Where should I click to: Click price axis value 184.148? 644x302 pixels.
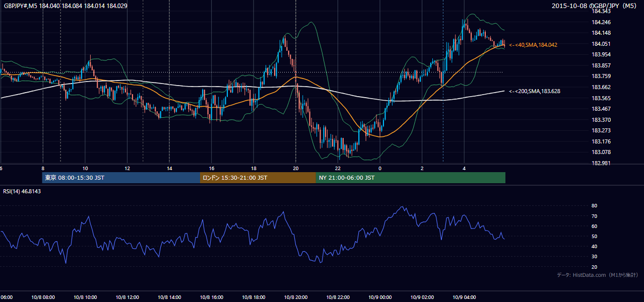601,33
